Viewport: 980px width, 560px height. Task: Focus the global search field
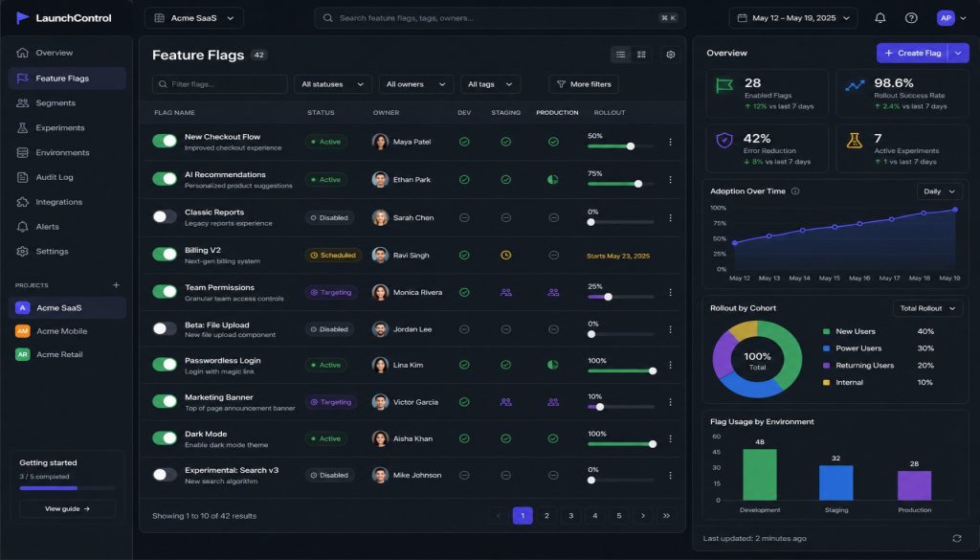tap(500, 18)
